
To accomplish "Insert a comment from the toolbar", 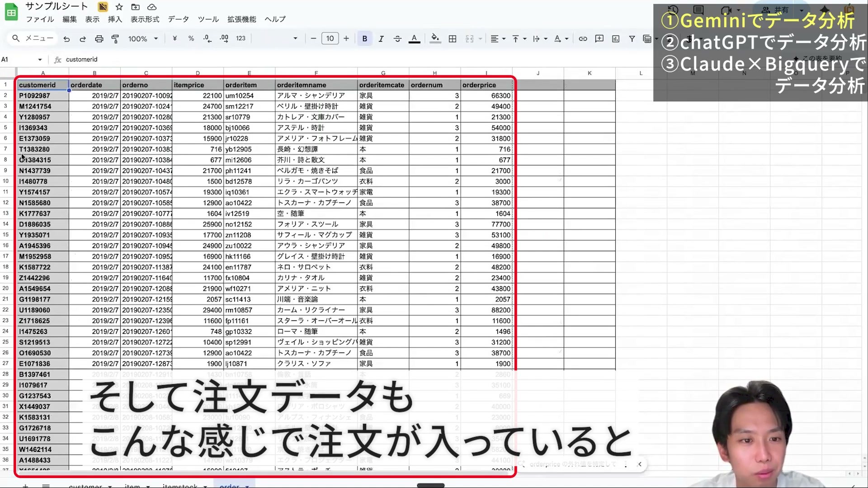I will pyautogui.click(x=599, y=39).
